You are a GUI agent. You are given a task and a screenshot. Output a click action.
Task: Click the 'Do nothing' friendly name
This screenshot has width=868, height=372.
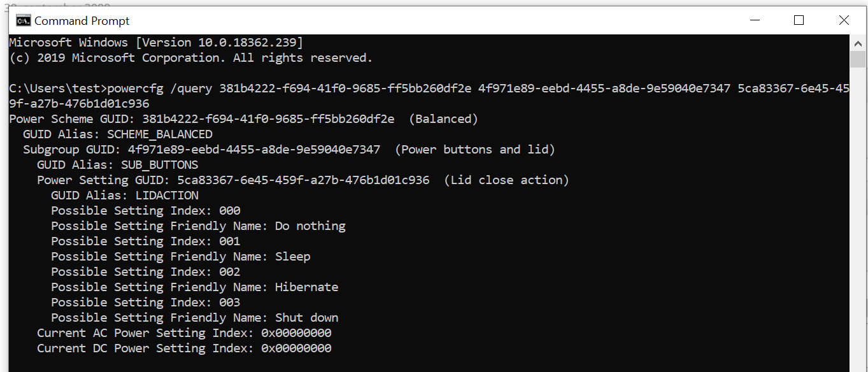tap(310, 226)
